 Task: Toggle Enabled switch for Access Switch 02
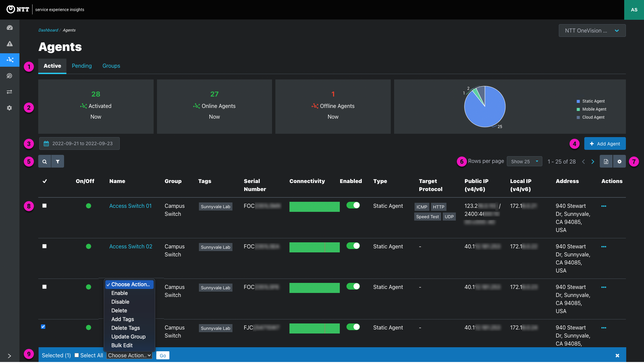[353, 246]
